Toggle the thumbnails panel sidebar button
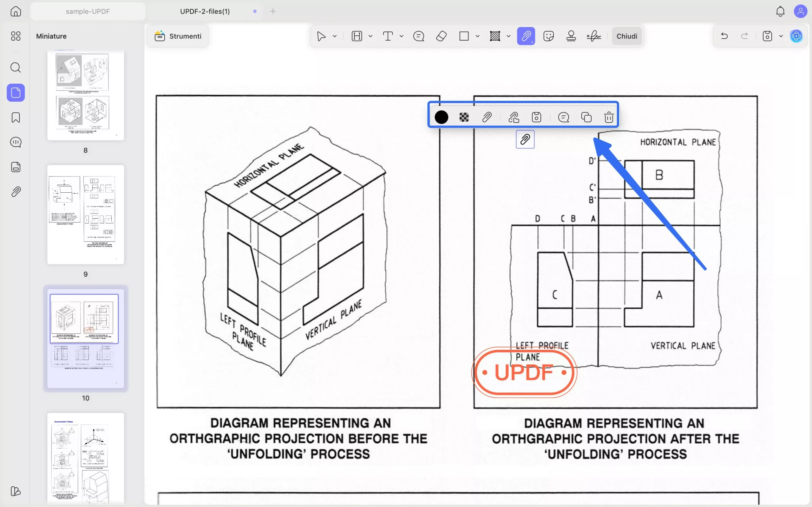This screenshot has height=507, width=812. tap(16, 93)
